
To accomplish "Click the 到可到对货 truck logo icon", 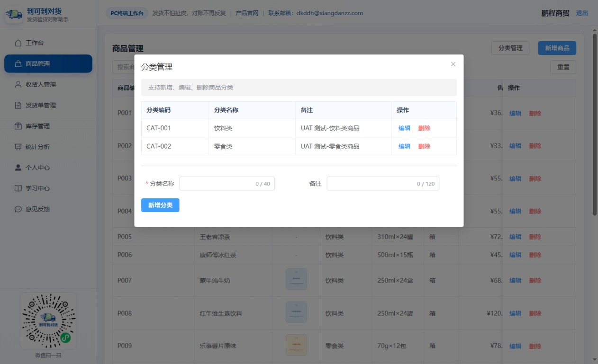I will click(14, 15).
